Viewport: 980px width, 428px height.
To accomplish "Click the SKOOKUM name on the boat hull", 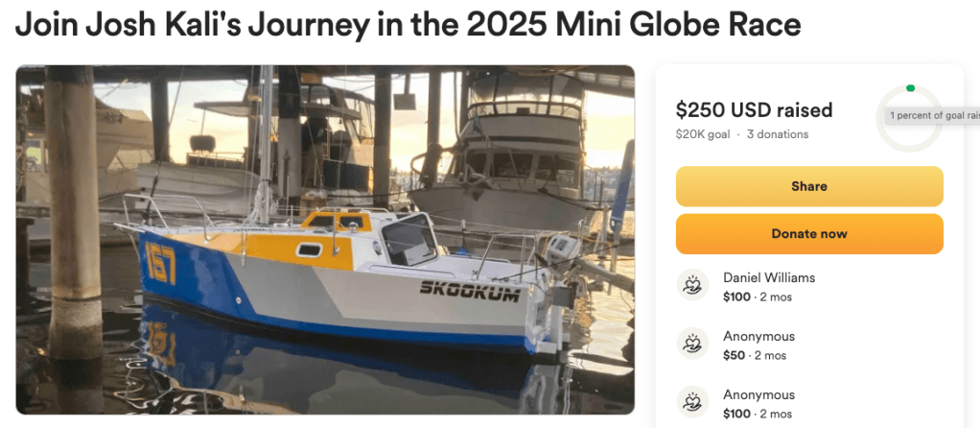I will point(469,291).
